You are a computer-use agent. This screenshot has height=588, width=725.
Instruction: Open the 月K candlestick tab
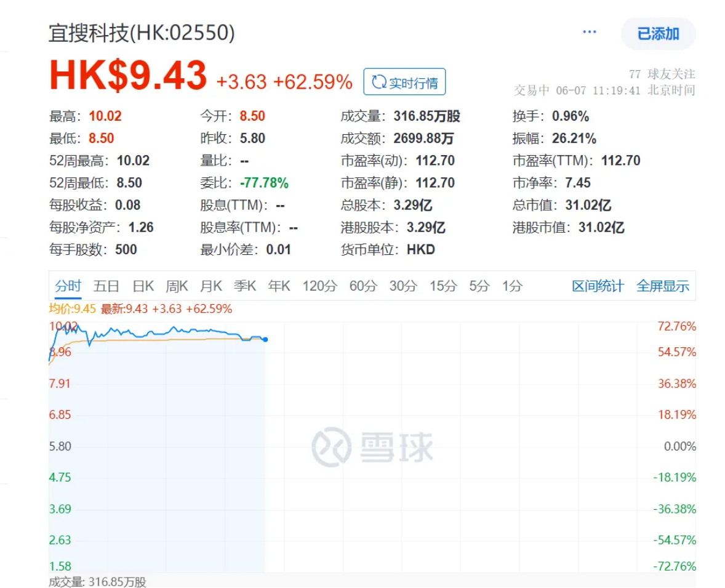click(210, 286)
